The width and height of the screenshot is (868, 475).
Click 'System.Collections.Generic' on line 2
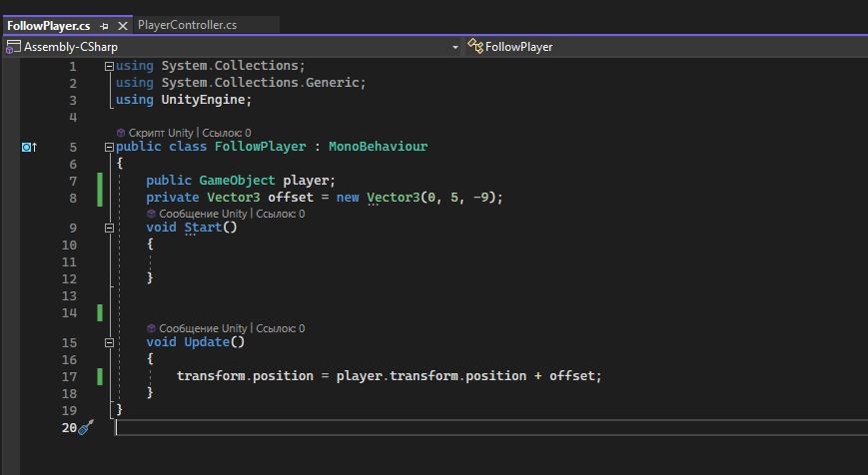click(x=260, y=83)
